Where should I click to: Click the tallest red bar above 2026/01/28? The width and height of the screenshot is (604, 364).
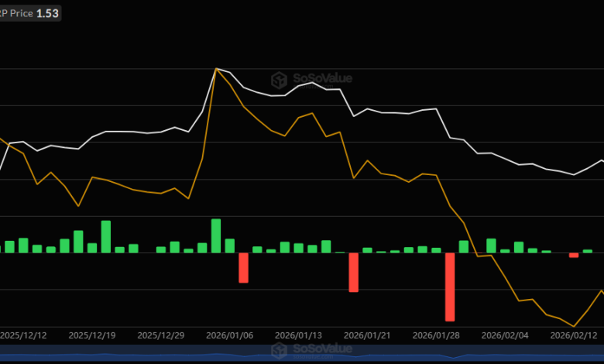pos(450,287)
